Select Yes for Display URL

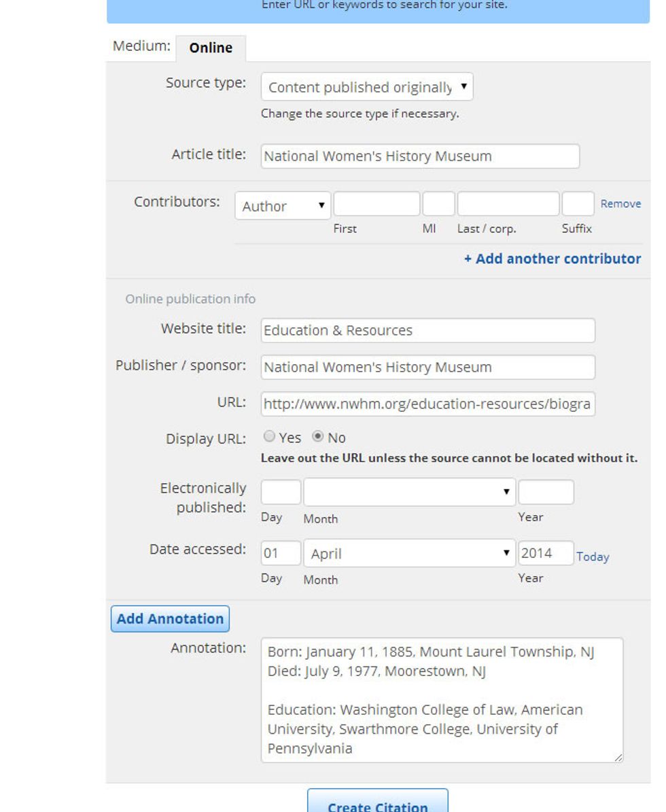point(269,437)
